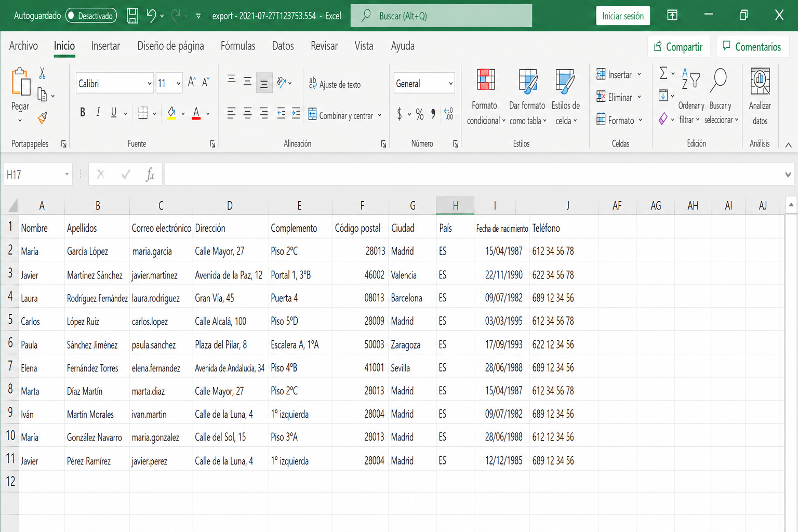Switch to the Datos tab

283,46
